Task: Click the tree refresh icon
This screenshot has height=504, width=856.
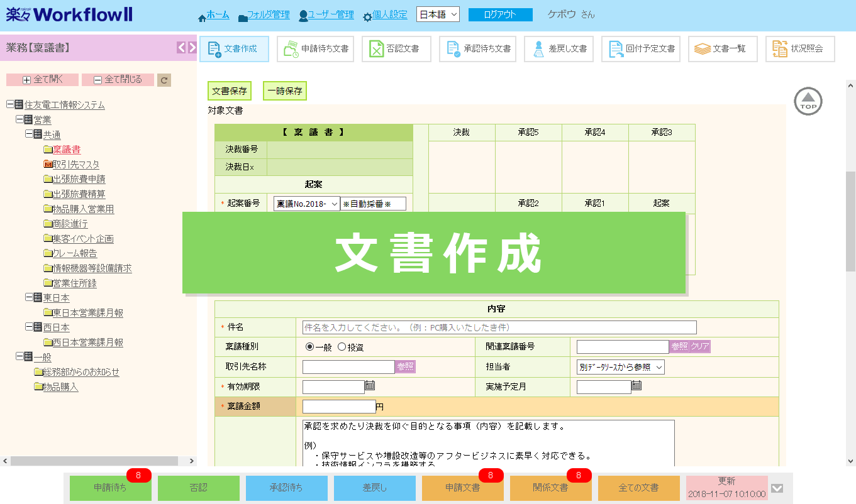Action: click(x=164, y=80)
